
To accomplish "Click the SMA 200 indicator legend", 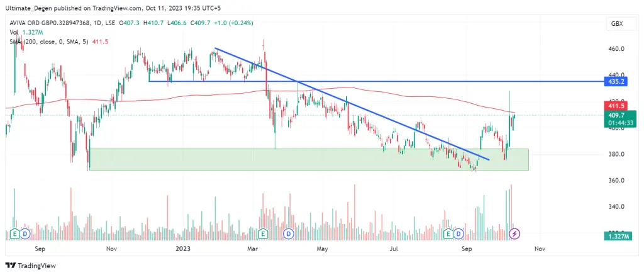I will (x=58, y=42).
